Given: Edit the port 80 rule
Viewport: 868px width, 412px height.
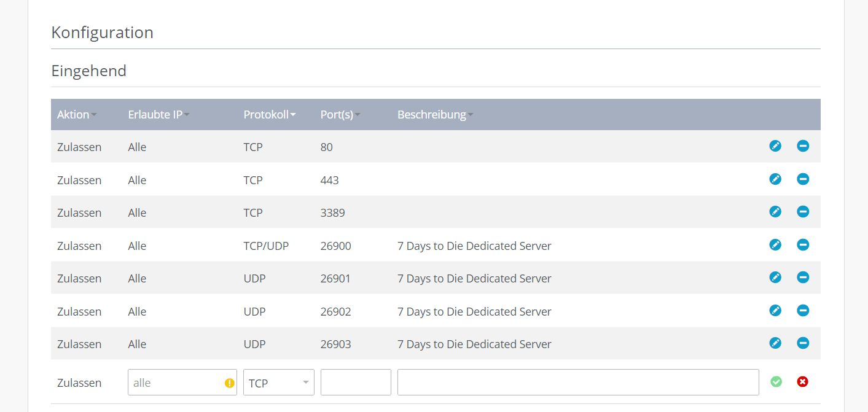Looking at the screenshot, I should click(x=775, y=146).
